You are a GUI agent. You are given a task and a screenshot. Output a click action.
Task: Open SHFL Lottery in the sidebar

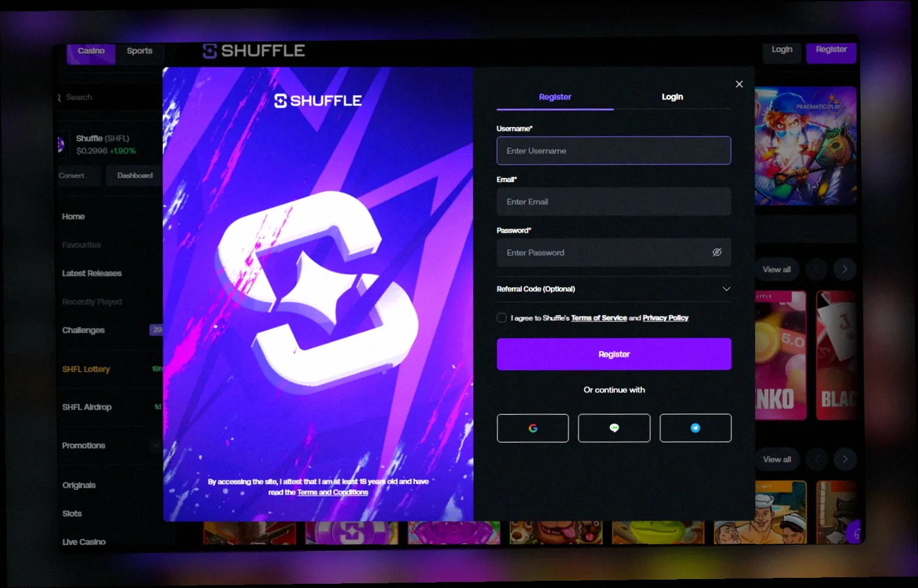tap(86, 370)
